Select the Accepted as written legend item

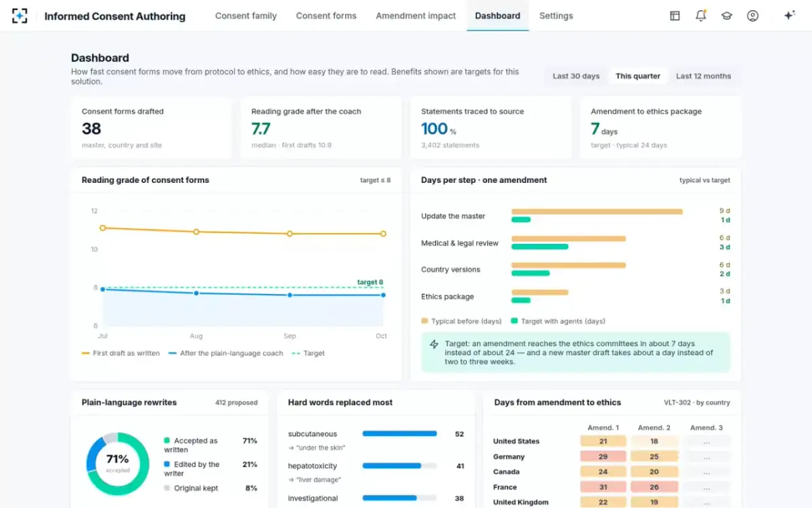pyautogui.click(x=210, y=444)
